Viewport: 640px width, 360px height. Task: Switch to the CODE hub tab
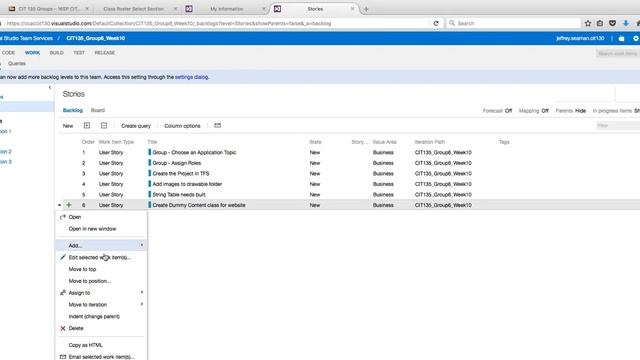click(8, 53)
